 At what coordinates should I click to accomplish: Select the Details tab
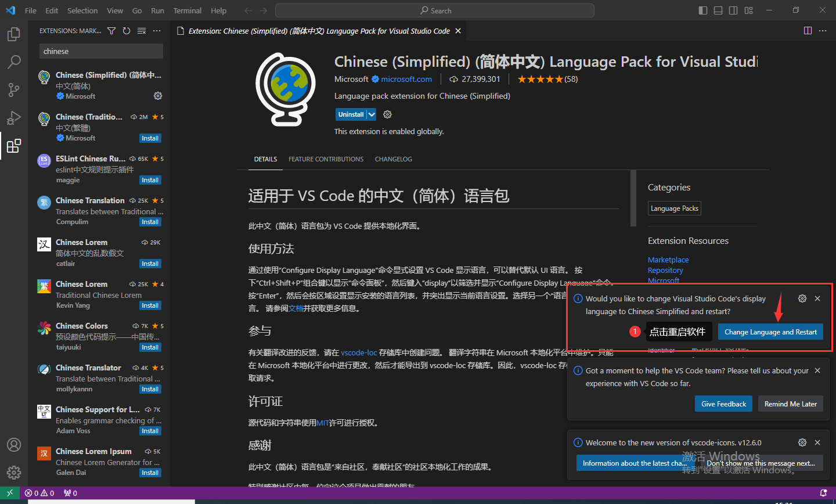coord(266,159)
